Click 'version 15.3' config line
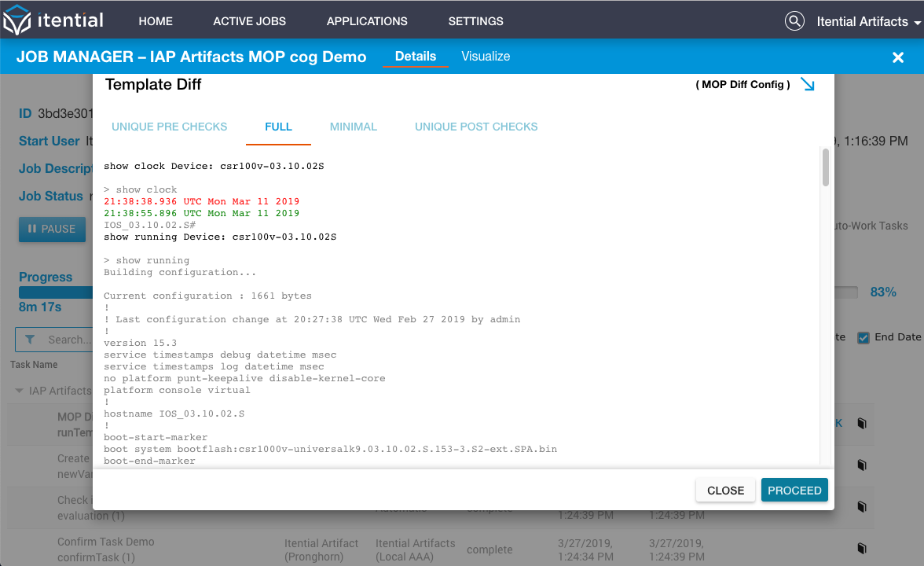924x566 pixels. (140, 343)
